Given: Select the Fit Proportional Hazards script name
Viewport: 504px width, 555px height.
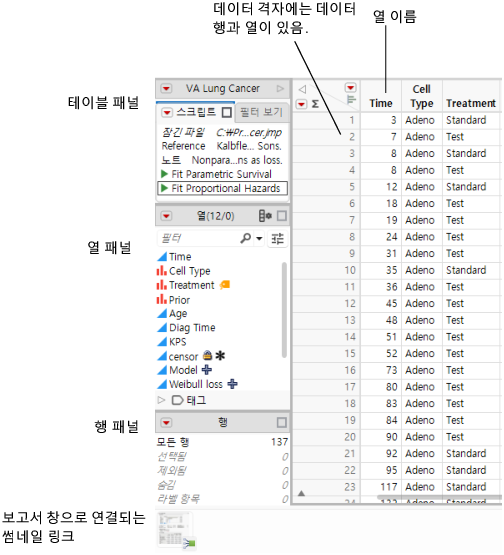Looking at the screenshot, I should (x=226, y=188).
